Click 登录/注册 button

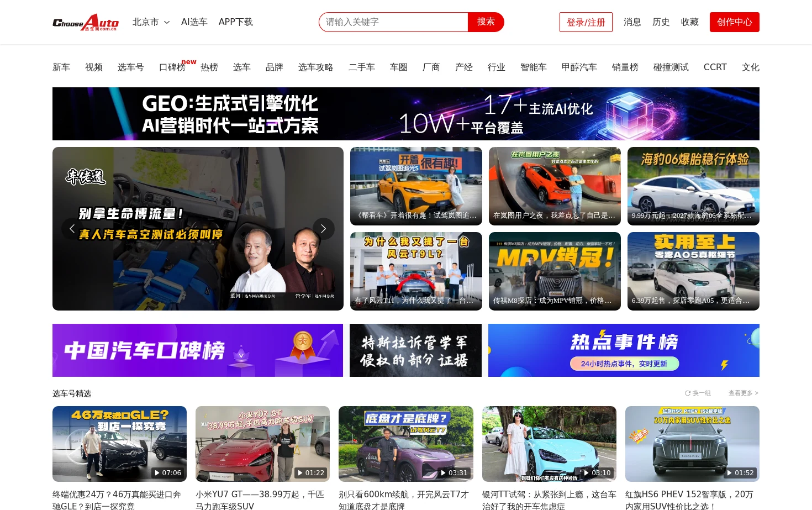coord(586,22)
